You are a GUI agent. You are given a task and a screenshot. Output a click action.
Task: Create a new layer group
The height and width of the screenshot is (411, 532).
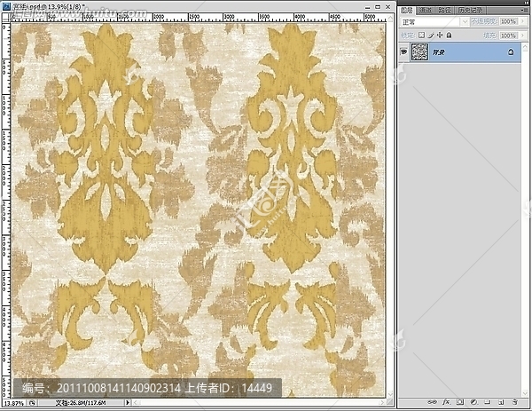488,402
